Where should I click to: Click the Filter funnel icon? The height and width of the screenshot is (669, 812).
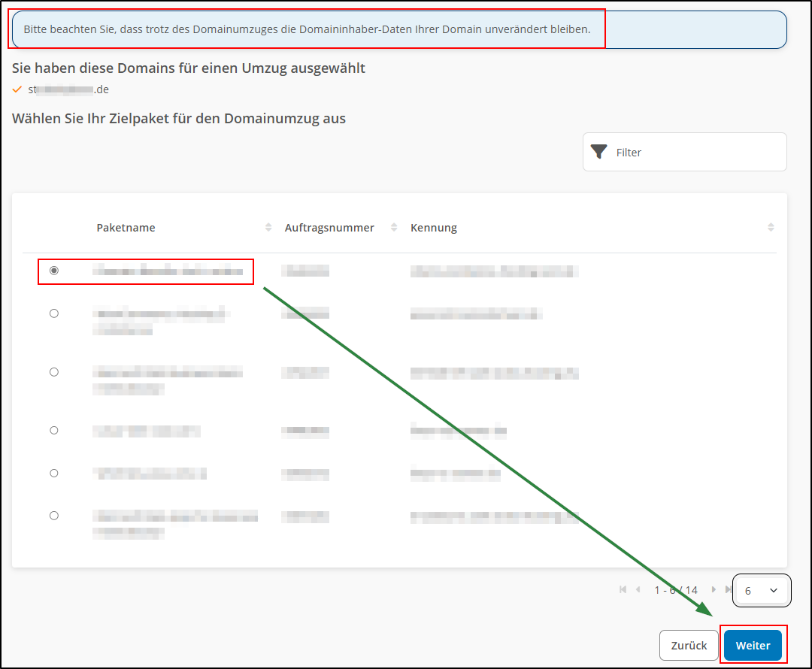click(x=598, y=151)
